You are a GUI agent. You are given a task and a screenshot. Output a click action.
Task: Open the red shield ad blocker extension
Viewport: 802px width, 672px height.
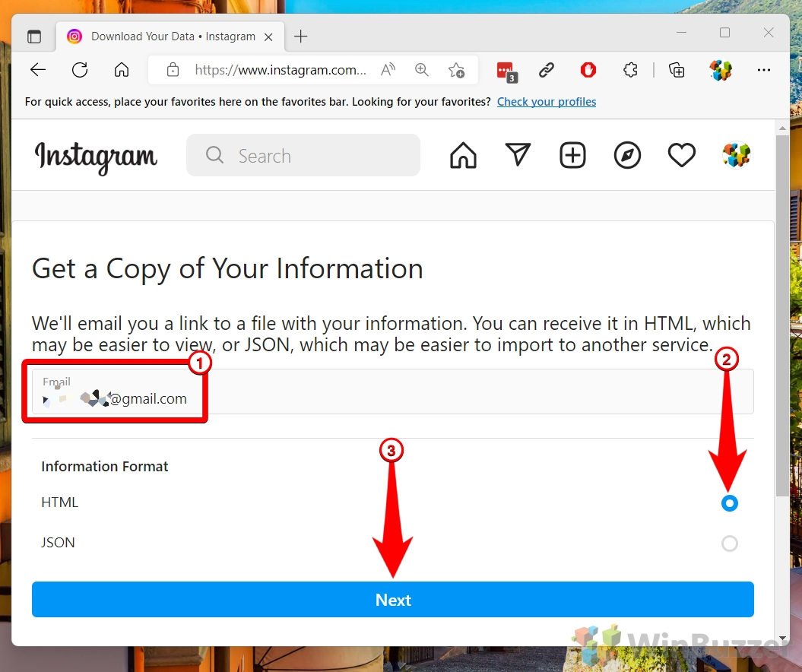[588, 69]
